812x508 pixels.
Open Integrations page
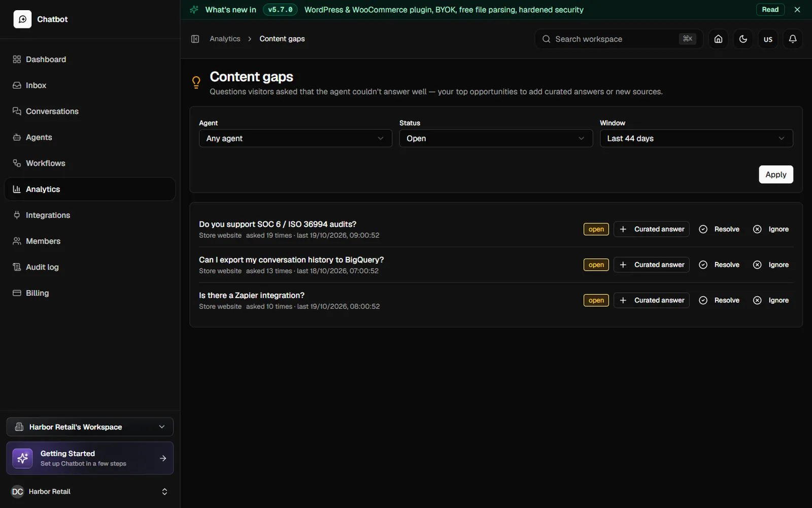(x=90, y=215)
